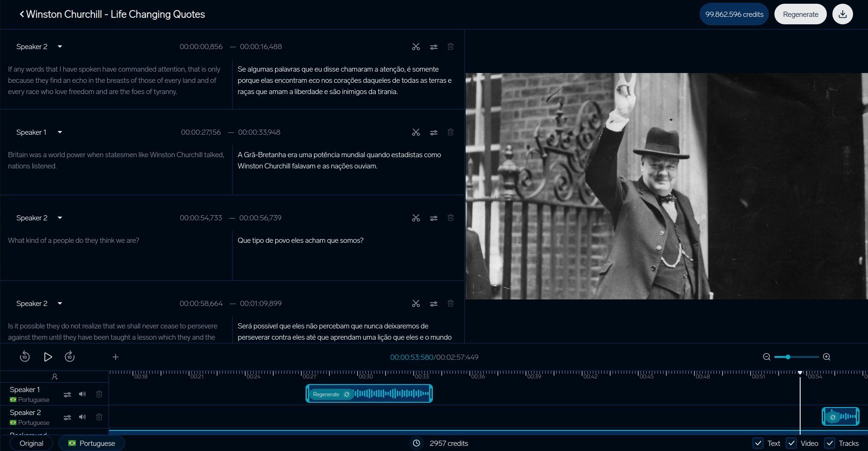Mute the Speaker 1 track
Screen dimensions: 868x451
[x=82, y=394]
